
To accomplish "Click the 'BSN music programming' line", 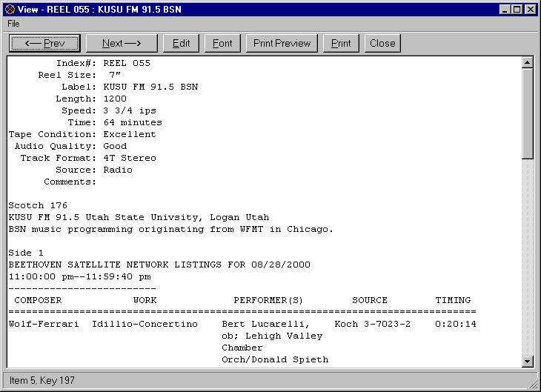I will (170, 230).
